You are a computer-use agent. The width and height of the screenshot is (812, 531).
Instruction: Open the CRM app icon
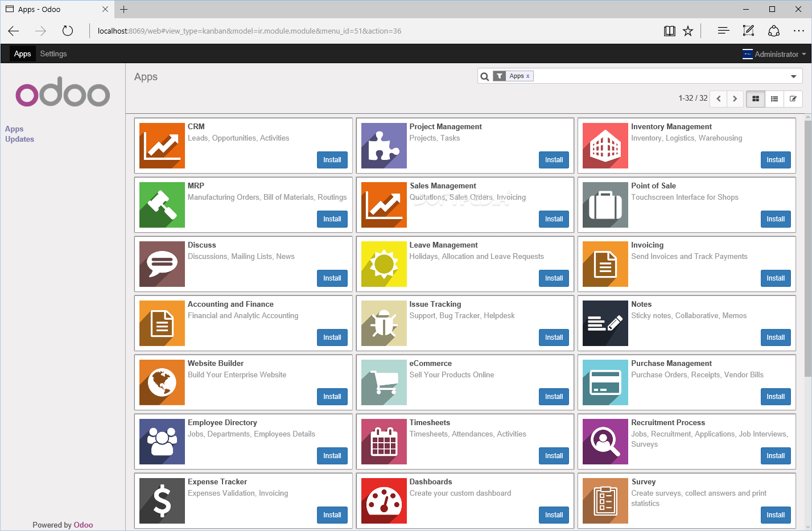162,145
